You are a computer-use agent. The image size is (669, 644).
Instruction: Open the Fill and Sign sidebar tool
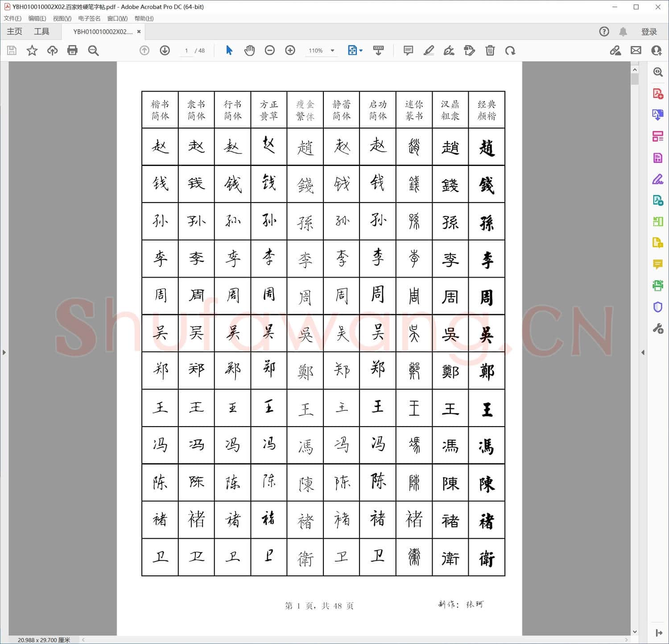(658, 179)
